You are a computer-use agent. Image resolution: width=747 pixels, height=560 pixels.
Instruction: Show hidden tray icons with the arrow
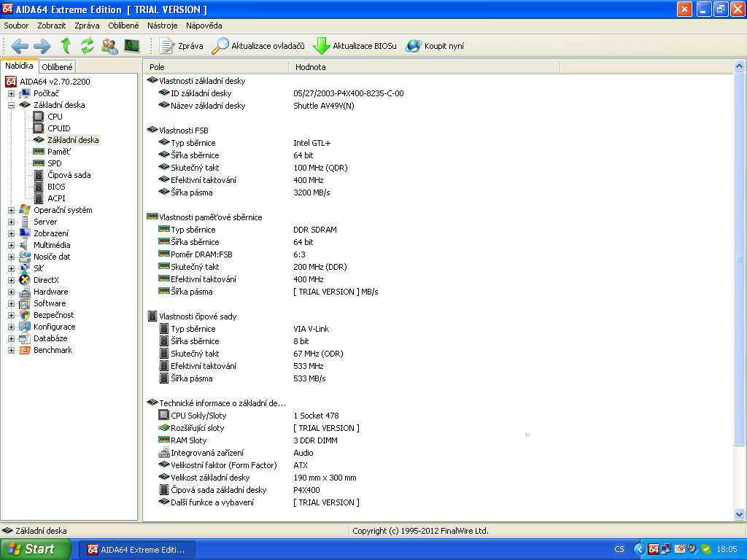tap(639, 550)
